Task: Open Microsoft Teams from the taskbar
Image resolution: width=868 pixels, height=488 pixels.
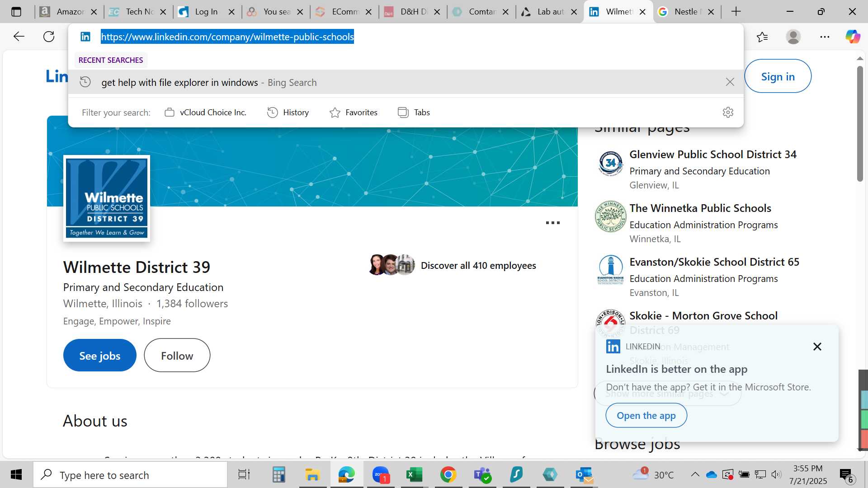Action: click(x=482, y=475)
